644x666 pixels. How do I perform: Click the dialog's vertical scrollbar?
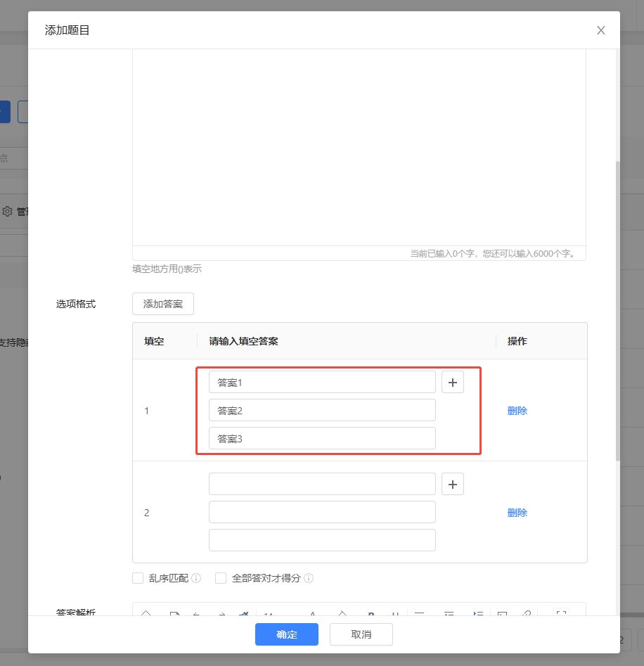pos(618,309)
